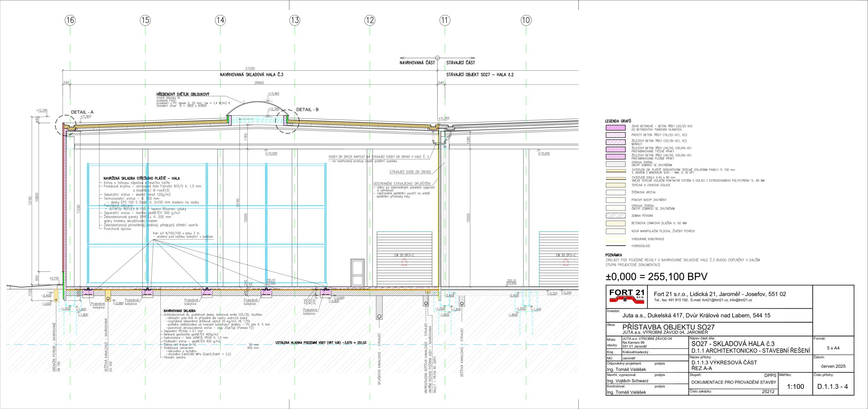
Task: Click grid axis bubble number 12
Action: pos(370,20)
